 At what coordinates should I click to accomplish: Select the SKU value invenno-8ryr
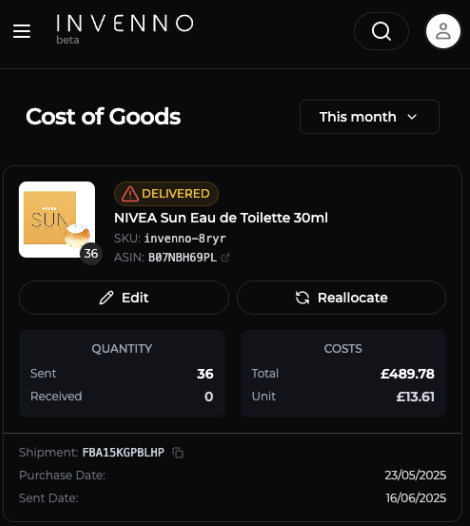(185, 239)
